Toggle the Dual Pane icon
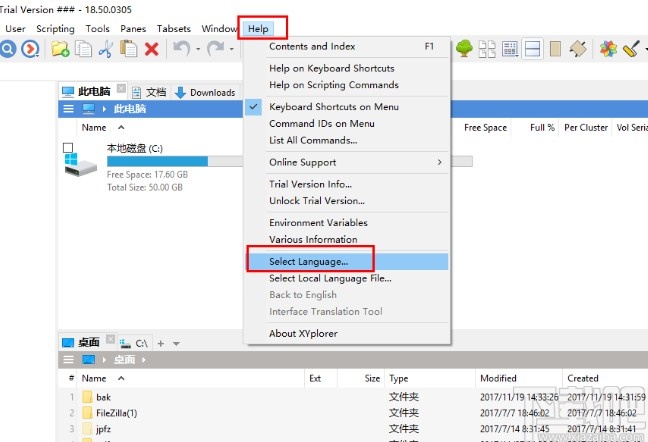This screenshot has height=442, width=648. coord(532,49)
